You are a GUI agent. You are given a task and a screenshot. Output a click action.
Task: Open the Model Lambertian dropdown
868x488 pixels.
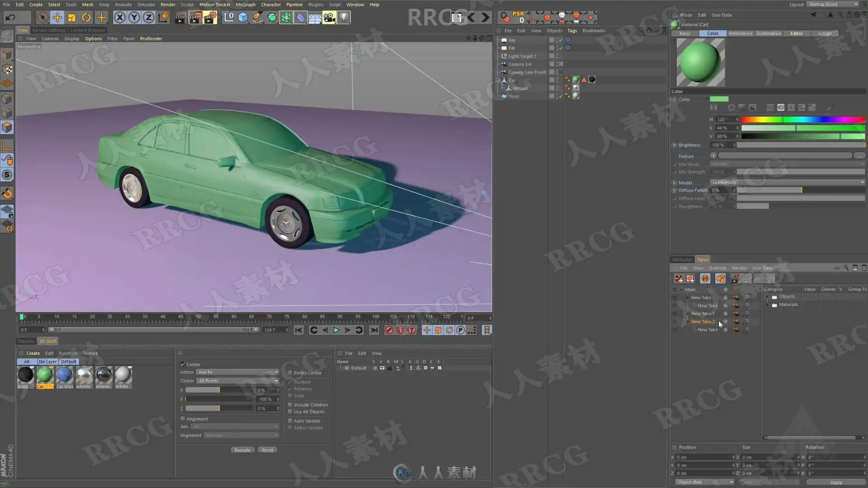[787, 183]
